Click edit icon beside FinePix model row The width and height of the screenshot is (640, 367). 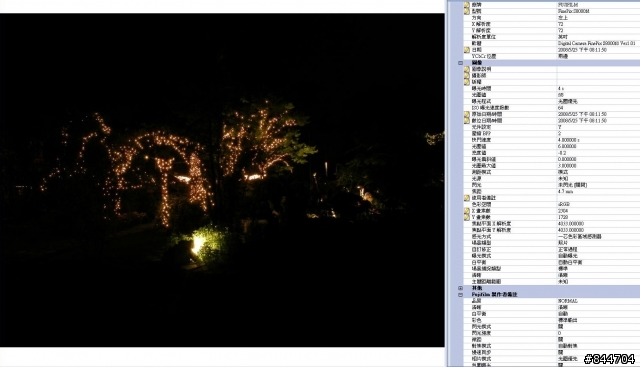[467, 11]
